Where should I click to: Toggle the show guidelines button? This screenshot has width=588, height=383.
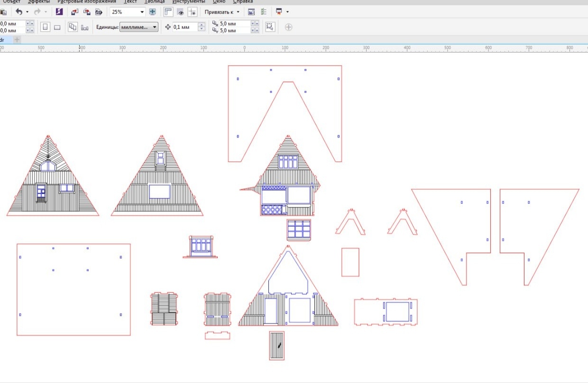[192, 12]
